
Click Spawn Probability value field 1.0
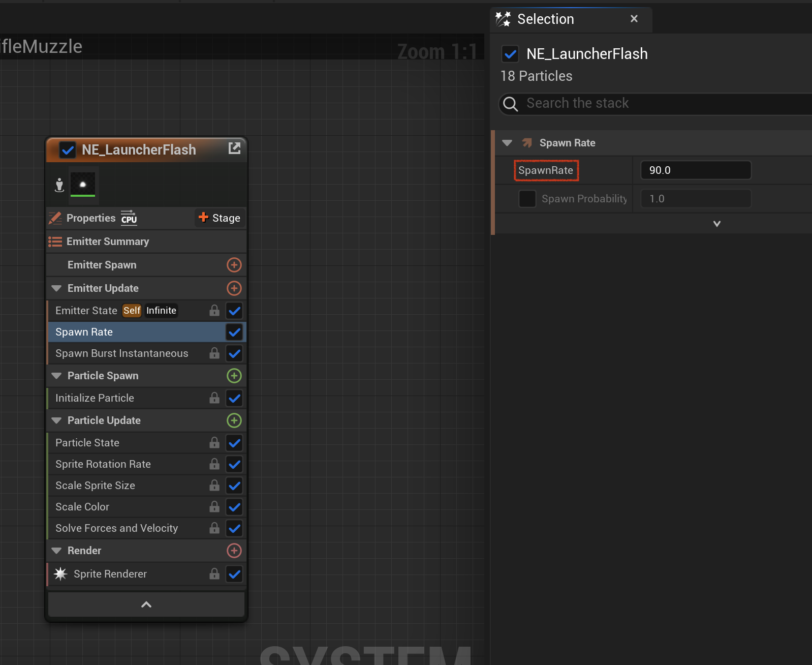(x=696, y=199)
